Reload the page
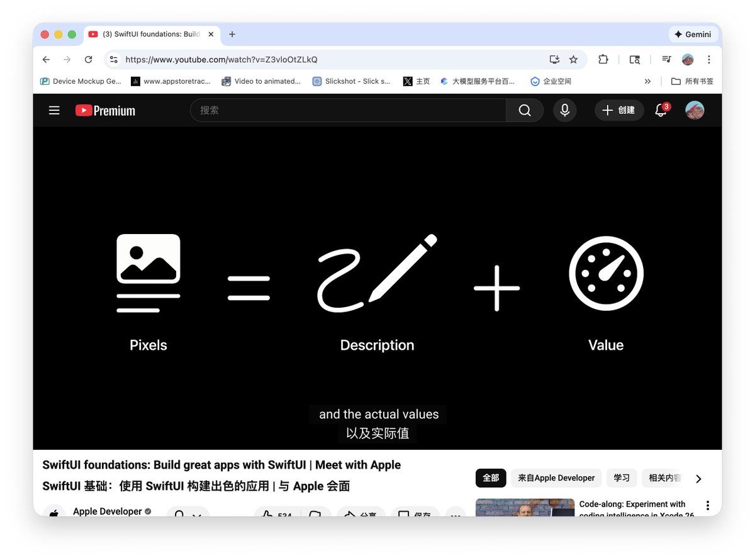Screen dimensions: 755x560 tap(89, 60)
